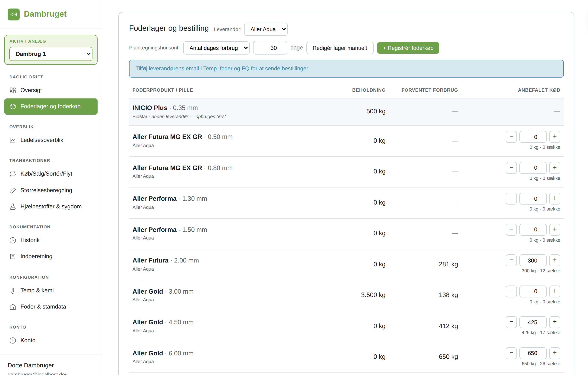This screenshot has height=375, width=588.
Task: Decrease quantity for Aller Futura MG EX GR 0.50 mm
Action: pos(511,137)
